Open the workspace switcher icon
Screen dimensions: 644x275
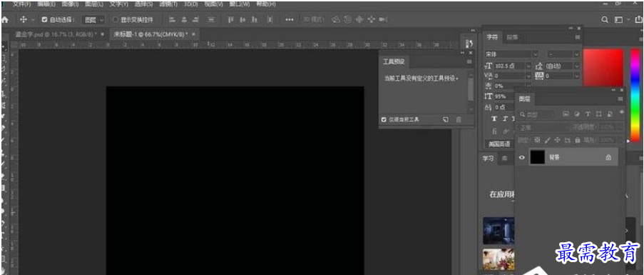pyautogui.click(x=618, y=19)
